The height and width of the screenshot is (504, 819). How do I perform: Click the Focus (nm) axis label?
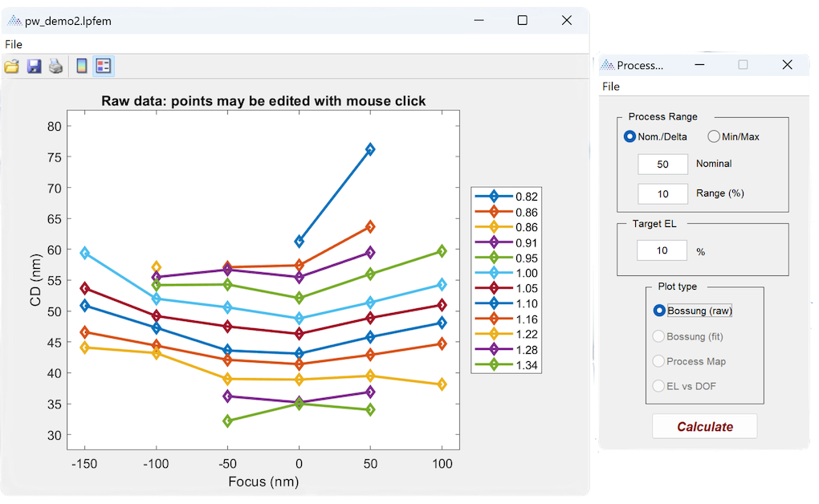[x=263, y=482]
